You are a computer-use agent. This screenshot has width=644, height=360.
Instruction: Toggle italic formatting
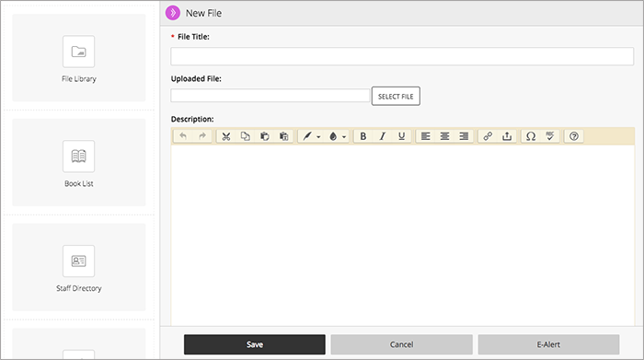click(383, 136)
